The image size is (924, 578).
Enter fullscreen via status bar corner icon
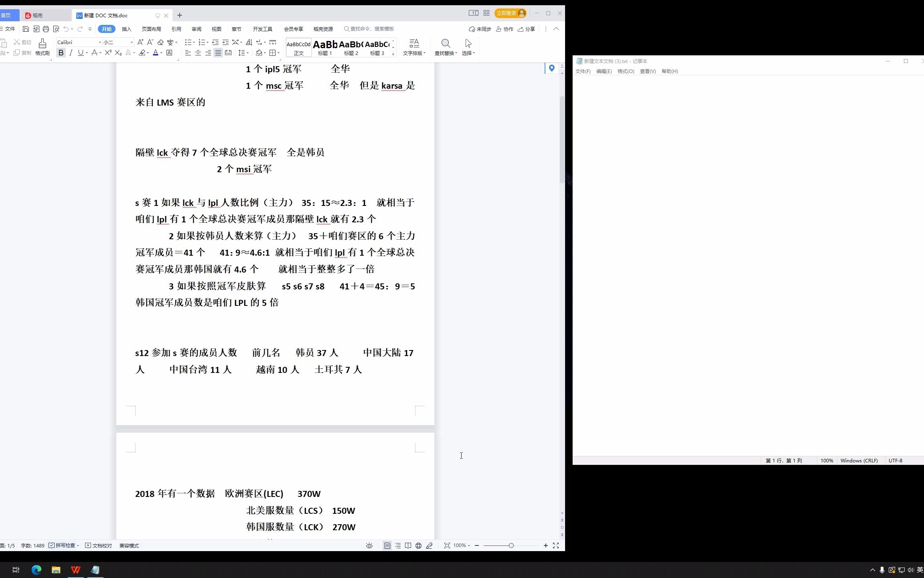tap(556, 545)
